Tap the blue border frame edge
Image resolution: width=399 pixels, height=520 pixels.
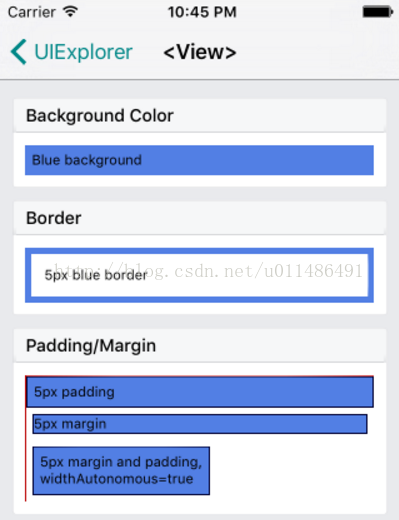[199, 251]
